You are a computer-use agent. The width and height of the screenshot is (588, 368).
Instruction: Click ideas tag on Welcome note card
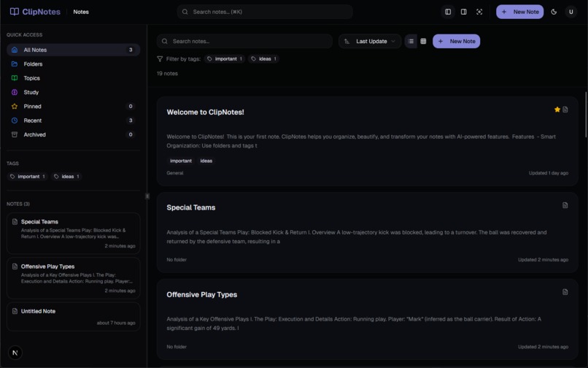pos(206,161)
